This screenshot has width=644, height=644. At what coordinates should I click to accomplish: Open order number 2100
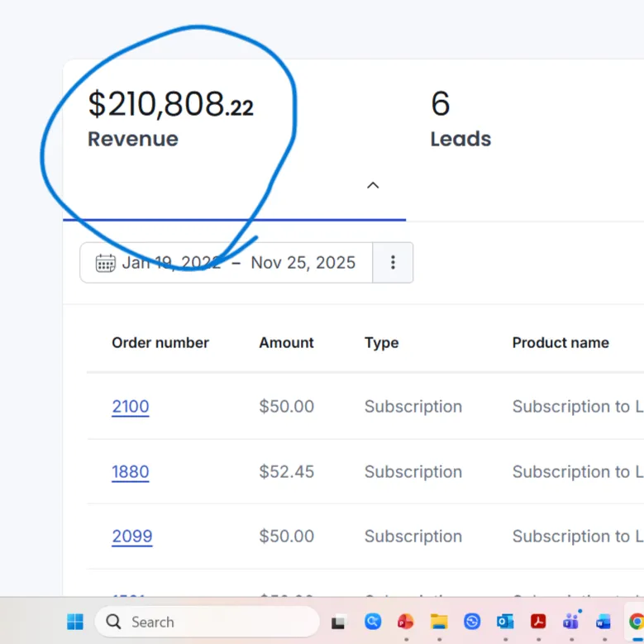[x=131, y=407]
